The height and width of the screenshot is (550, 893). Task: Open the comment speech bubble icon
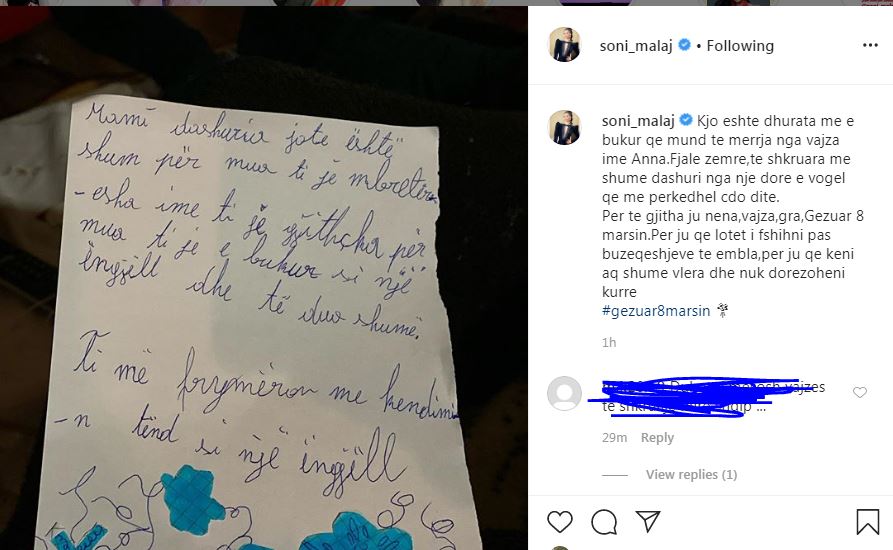(604, 522)
